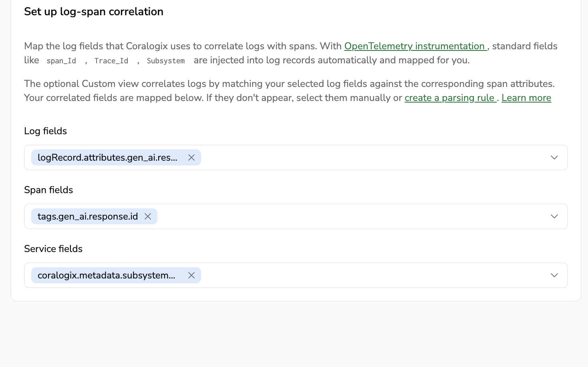The image size is (588, 367).
Task: Select the tags.gen_ai.response.id chip text
Action: pos(88,216)
